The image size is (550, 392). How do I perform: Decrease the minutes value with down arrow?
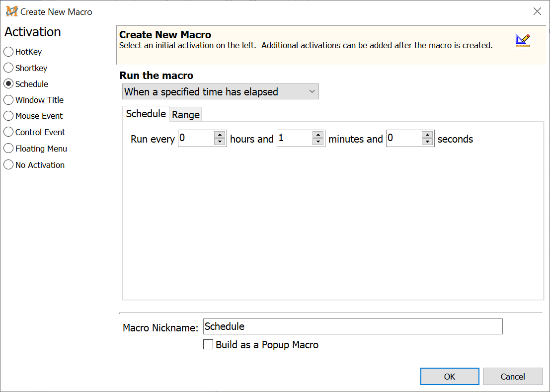318,142
